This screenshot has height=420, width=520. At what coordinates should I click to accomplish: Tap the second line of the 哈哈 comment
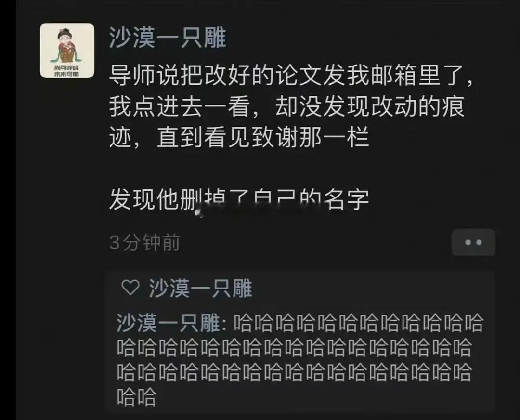tap(294, 348)
